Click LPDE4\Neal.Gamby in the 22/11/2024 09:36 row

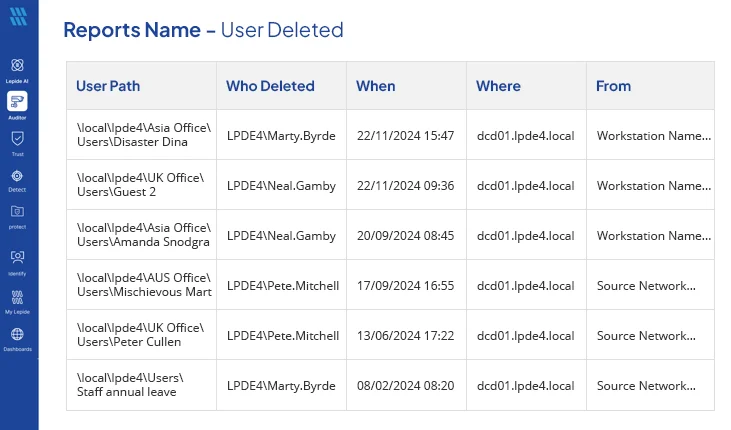[281, 186]
